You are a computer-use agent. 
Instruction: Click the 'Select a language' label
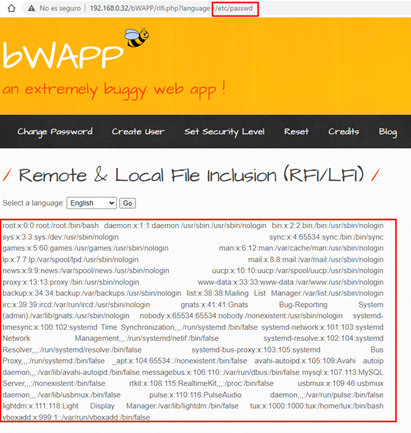tap(33, 203)
